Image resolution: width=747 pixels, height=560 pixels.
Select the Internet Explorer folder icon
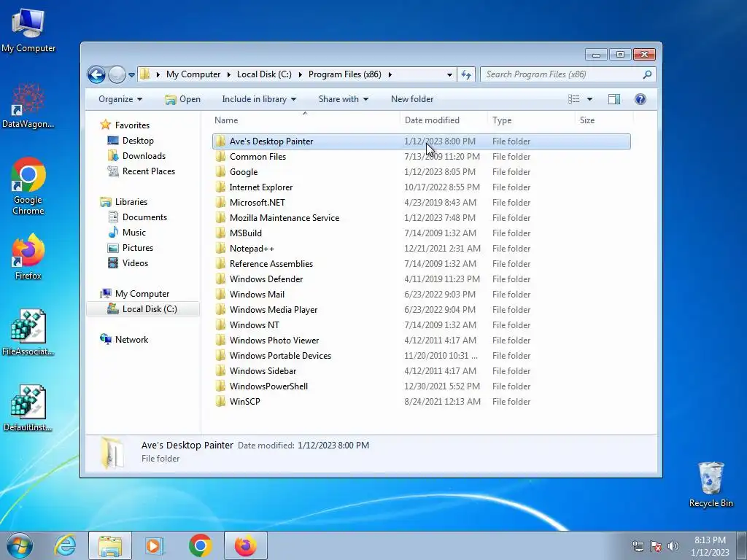tap(220, 187)
